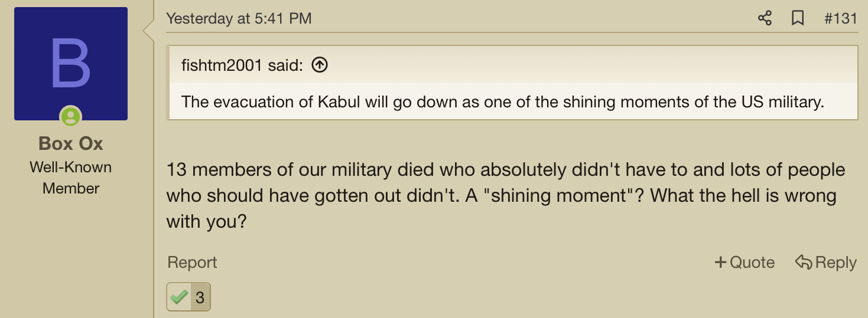
Task: Click the green online status indicator
Action: tap(71, 116)
